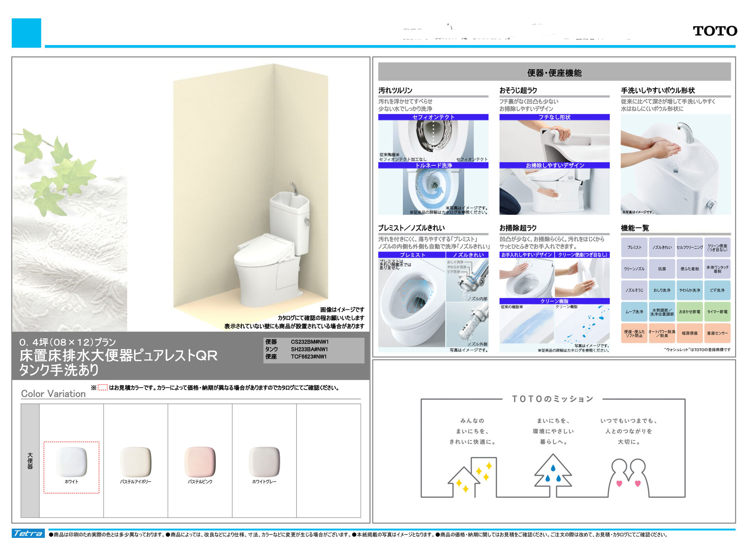The image size is (756, 538).
Task: Click the 水勢調節／洗浄位置調節 feature tile
Action: (x=662, y=312)
